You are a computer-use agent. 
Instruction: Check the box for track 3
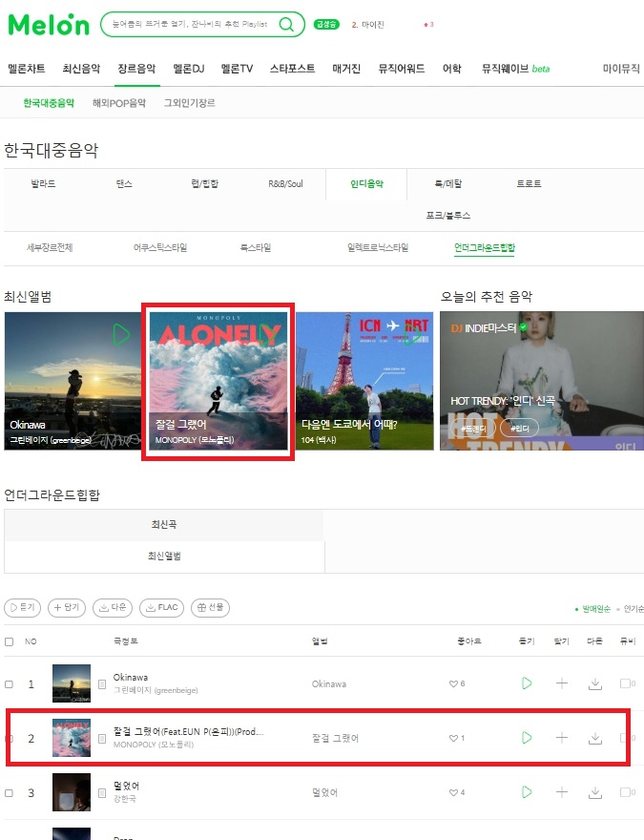pyautogui.click(x=10, y=793)
